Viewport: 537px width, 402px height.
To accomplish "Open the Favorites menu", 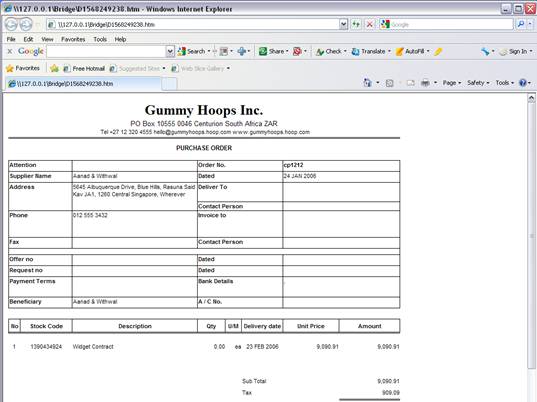I will (73, 39).
